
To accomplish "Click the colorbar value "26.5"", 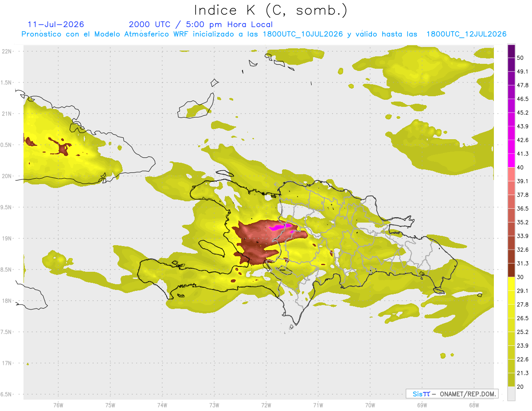I will pos(523,318).
